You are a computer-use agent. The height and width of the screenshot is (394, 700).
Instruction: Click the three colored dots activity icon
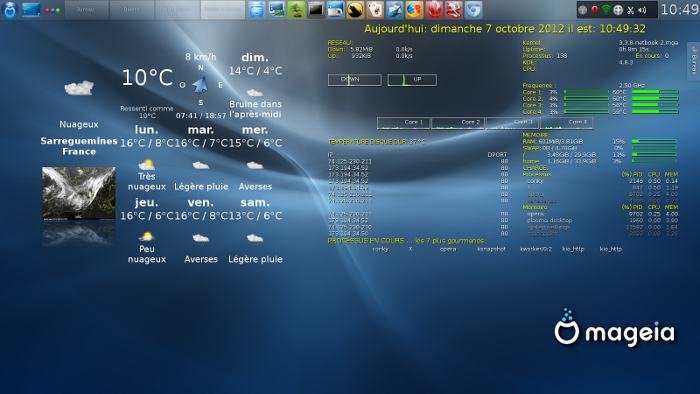point(53,10)
